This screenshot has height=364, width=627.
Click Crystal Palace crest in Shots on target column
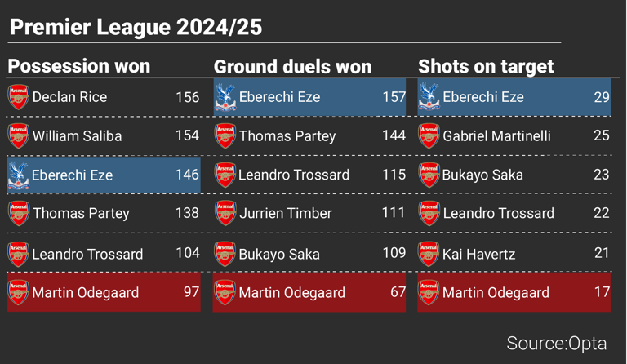tap(429, 97)
